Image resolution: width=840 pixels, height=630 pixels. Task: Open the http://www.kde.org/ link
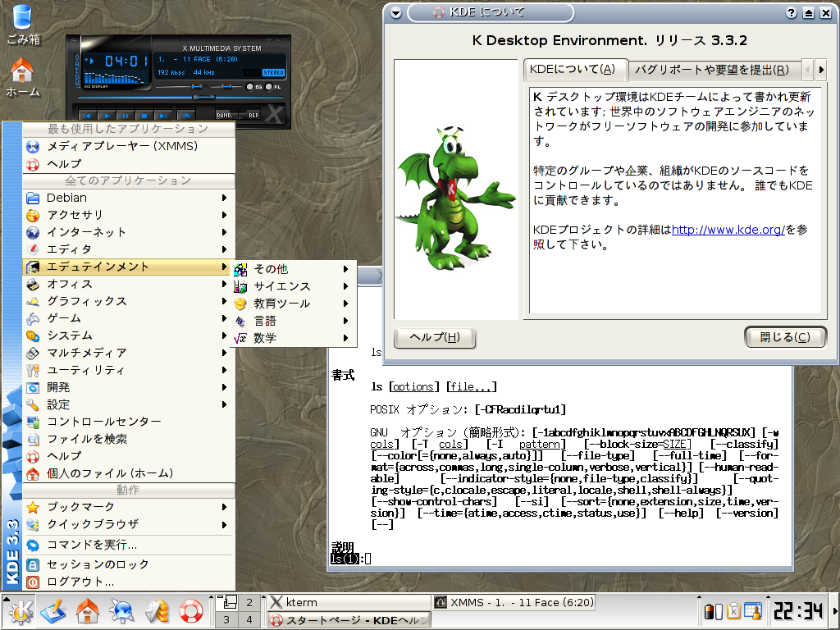click(728, 230)
